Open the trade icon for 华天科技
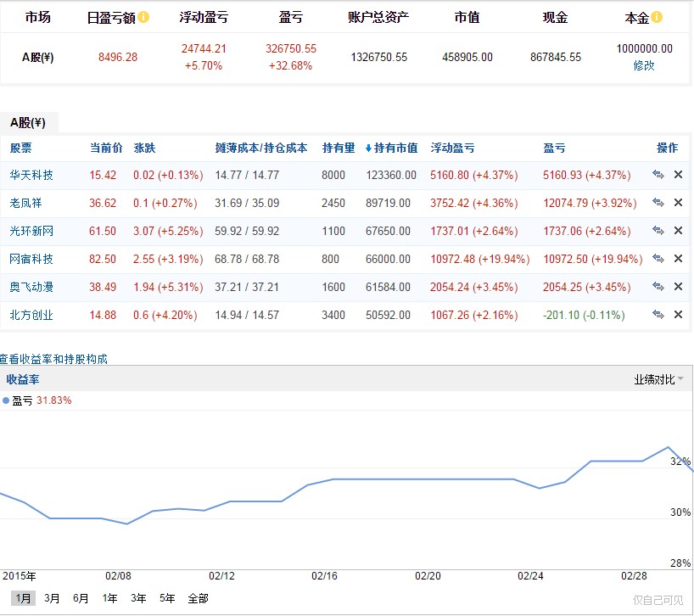The height and width of the screenshot is (616, 694). click(x=658, y=174)
